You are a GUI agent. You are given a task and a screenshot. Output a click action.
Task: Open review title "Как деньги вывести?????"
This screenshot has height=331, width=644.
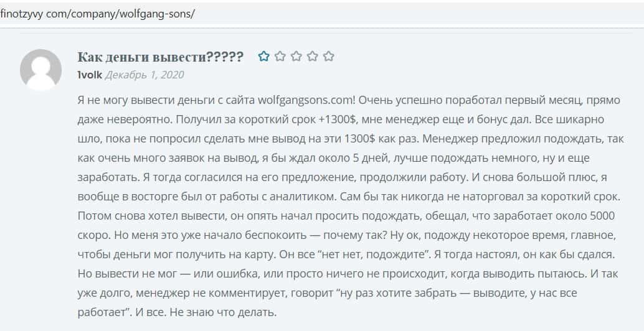(160, 57)
